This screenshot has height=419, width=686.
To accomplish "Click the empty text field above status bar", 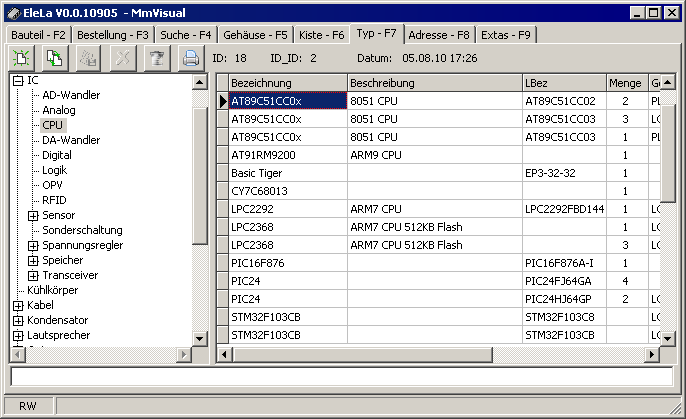I will (342, 377).
